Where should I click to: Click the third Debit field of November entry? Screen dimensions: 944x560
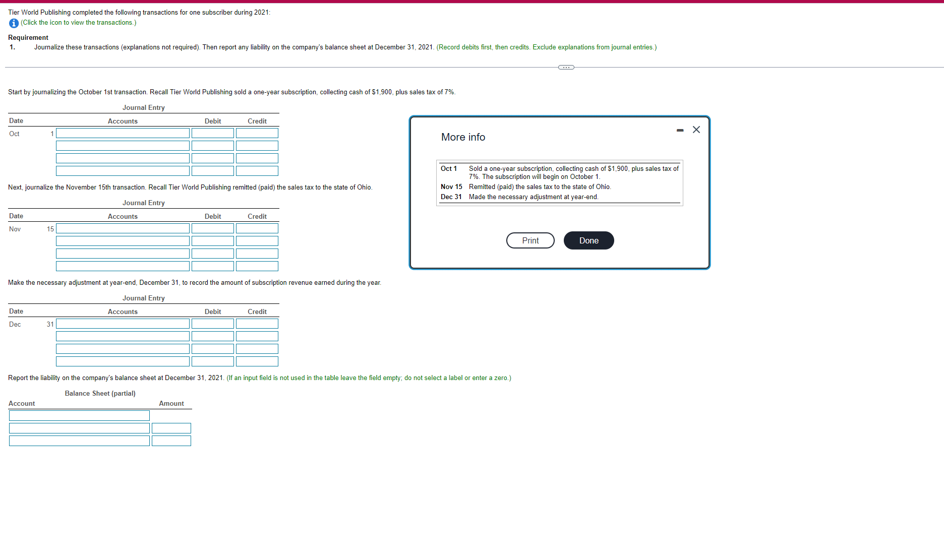[213, 254]
